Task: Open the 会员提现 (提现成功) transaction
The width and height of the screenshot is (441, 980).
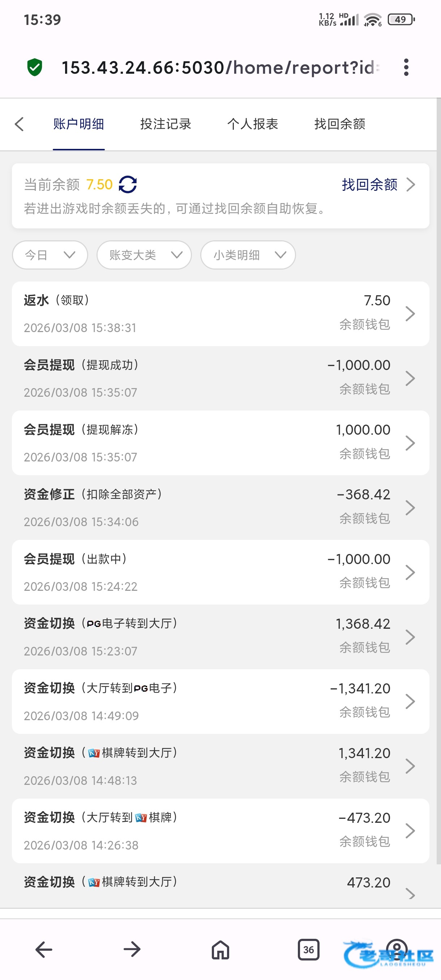Action: pos(220,379)
